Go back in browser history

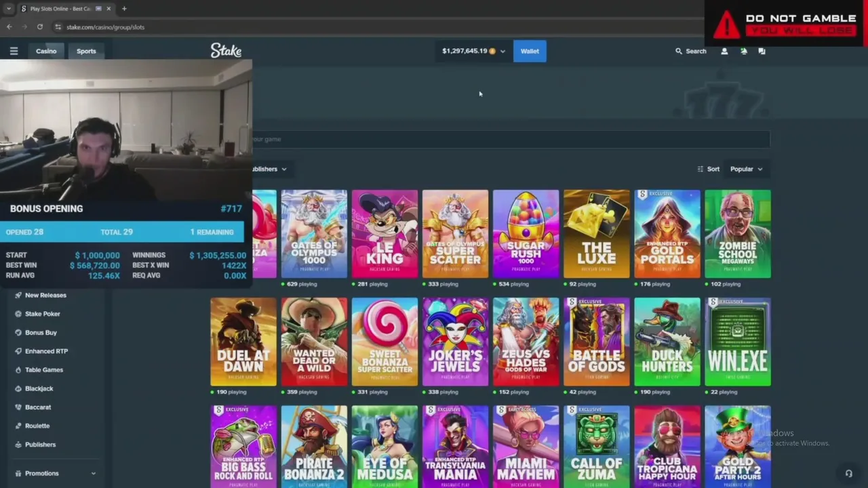click(9, 27)
